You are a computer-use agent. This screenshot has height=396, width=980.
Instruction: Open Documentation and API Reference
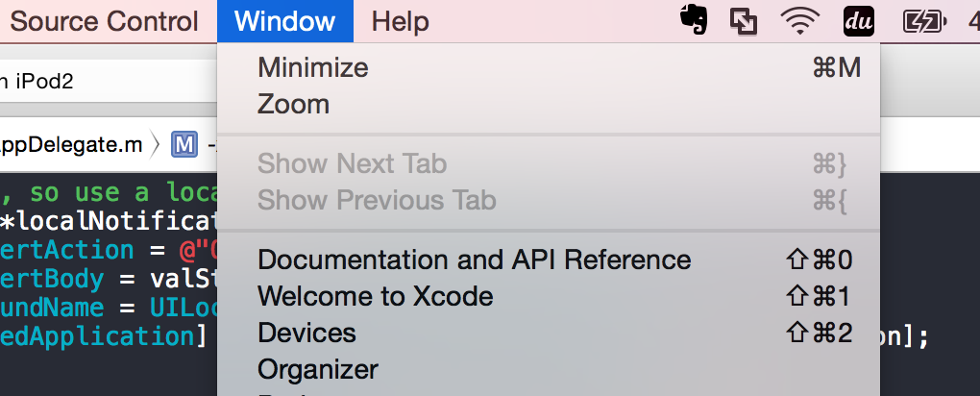(x=549, y=260)
